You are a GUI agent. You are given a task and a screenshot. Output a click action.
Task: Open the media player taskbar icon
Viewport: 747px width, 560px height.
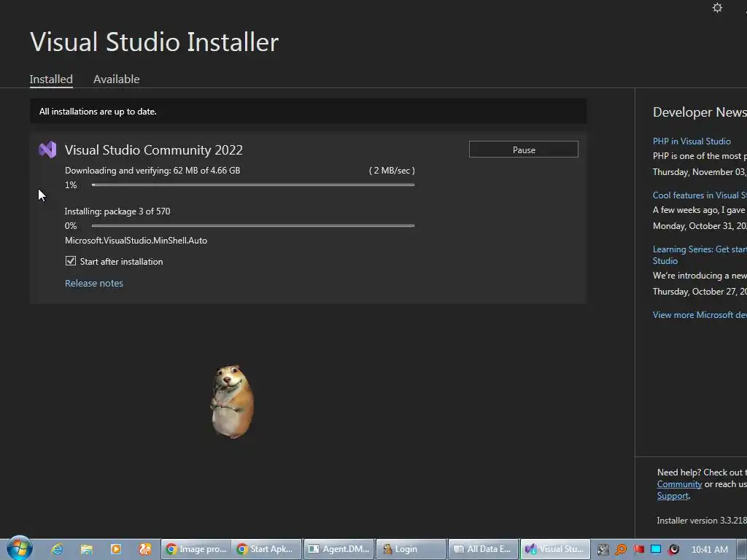116,549
